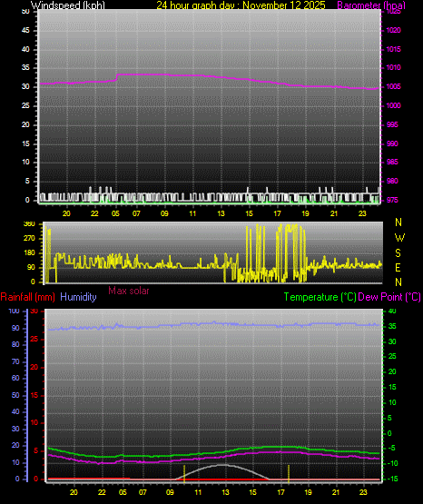Click the 25 value on the windspeed axis
Screen dimensions: 423x504
[25, 105]
